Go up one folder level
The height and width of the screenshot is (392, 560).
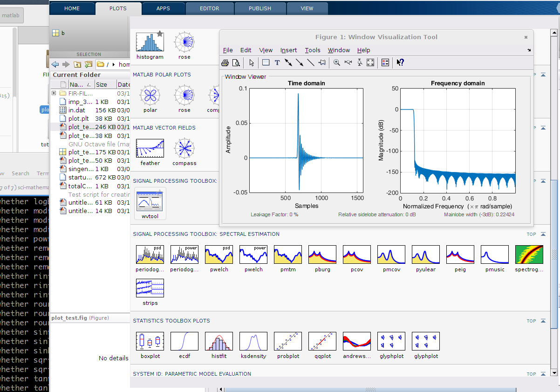tap(77, 64)
